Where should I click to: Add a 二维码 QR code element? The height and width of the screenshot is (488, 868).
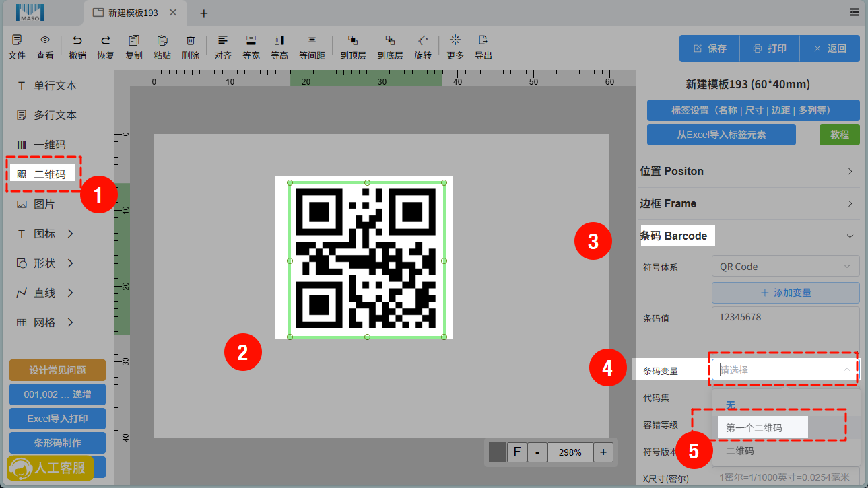pyautogui.click(x=42, y=174)
